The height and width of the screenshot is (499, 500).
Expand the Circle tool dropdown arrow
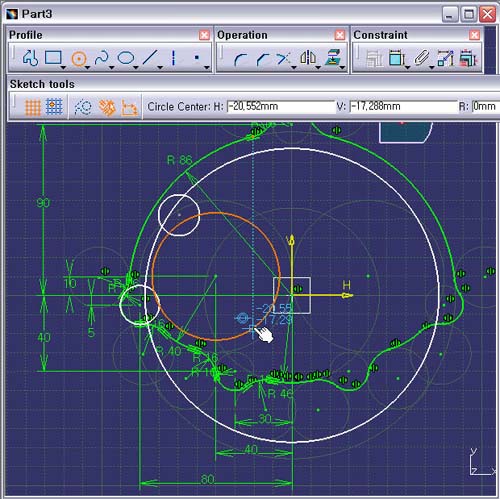pyautogui.click(x=87, y=67)
